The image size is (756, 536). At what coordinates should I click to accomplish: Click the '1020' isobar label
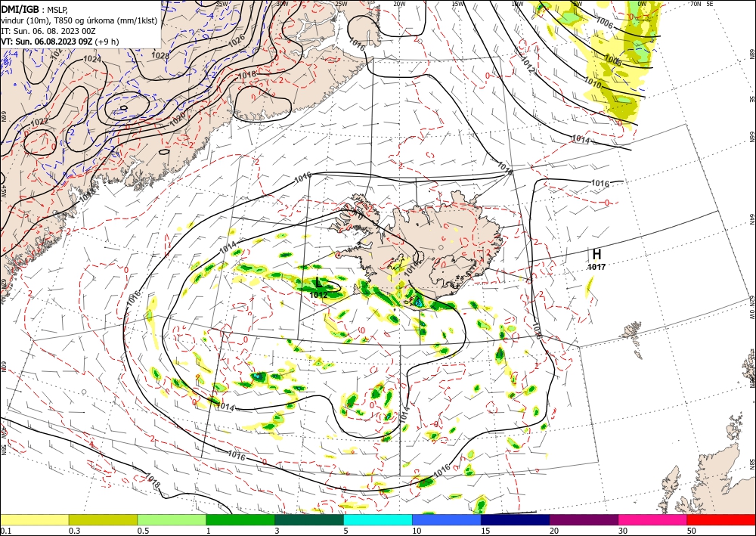[178, 119]
